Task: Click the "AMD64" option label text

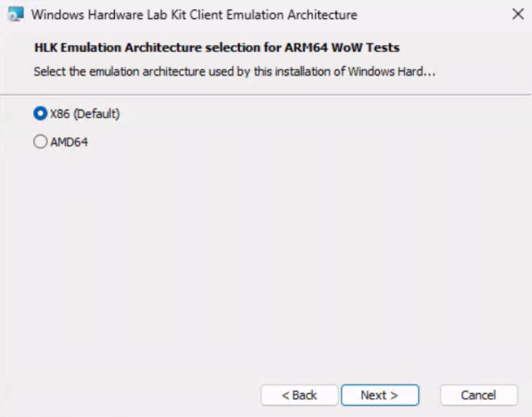Action: click(x=69, y=142)
